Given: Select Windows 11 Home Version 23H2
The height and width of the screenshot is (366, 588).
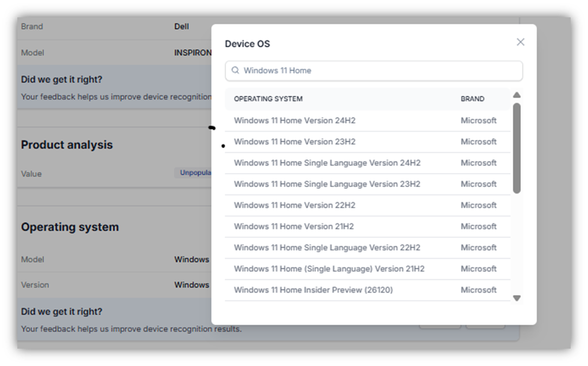Looking at the screenshot, I should (x=367, y=142).
